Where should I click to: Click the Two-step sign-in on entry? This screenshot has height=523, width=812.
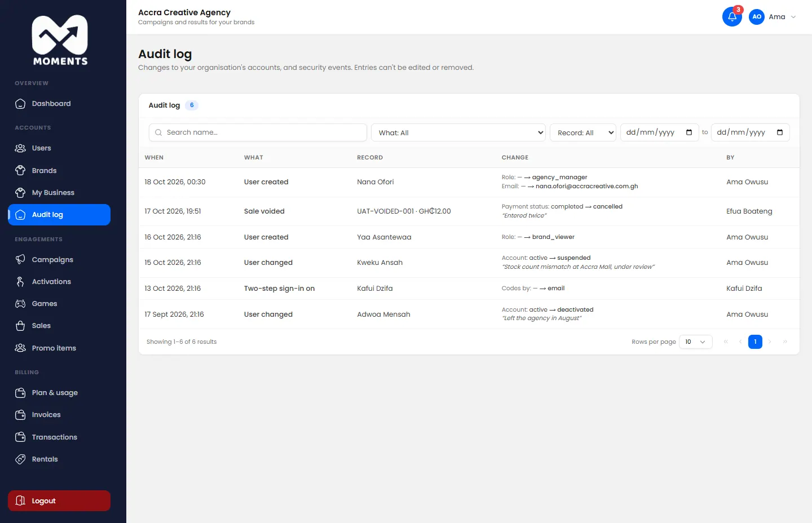click(x=279, y=289)
